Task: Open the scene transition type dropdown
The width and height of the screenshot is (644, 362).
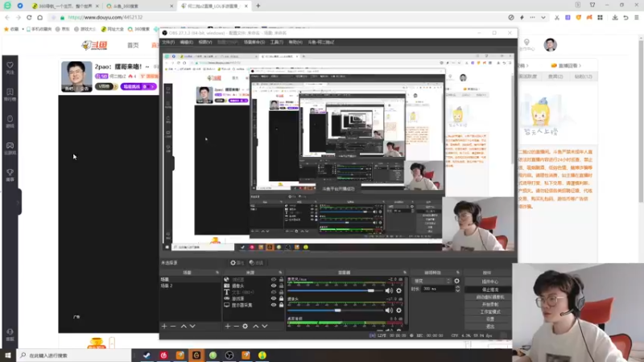Action: coord(431,281)
